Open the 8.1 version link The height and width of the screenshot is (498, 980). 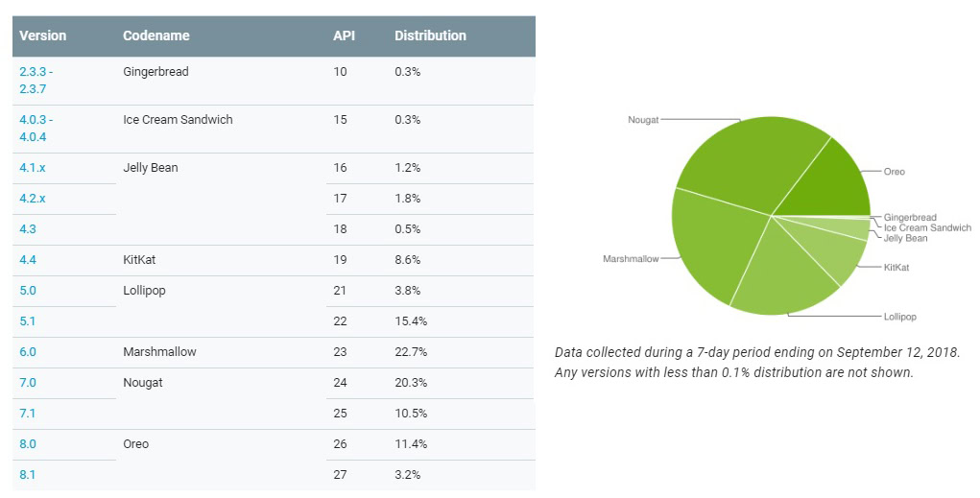(x=28, y=474)
